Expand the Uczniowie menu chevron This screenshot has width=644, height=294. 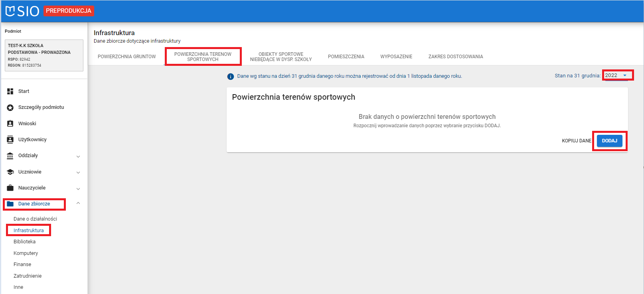pyautogui.click(x=78, y=172)
